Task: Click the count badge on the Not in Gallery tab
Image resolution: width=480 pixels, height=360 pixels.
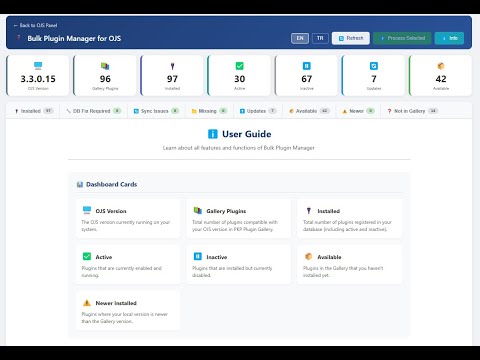Action: pos(433,111)
